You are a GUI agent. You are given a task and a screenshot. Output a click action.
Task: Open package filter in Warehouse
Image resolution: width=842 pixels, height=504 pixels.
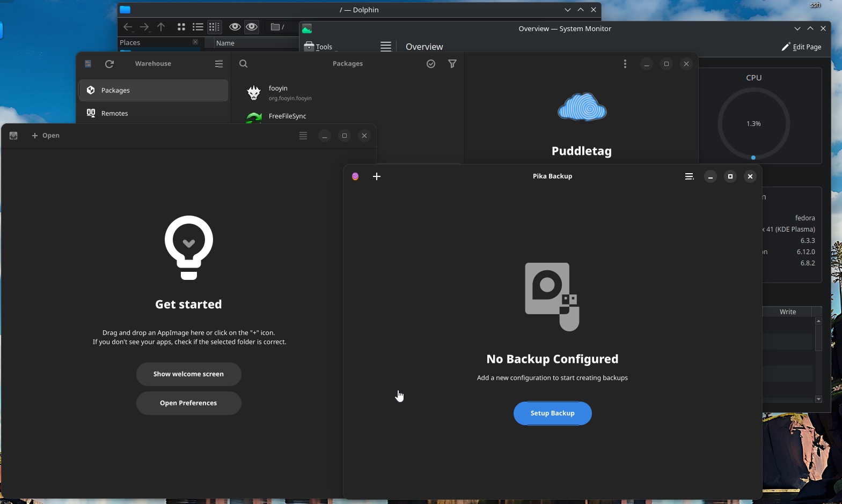[x=452, y=64]
